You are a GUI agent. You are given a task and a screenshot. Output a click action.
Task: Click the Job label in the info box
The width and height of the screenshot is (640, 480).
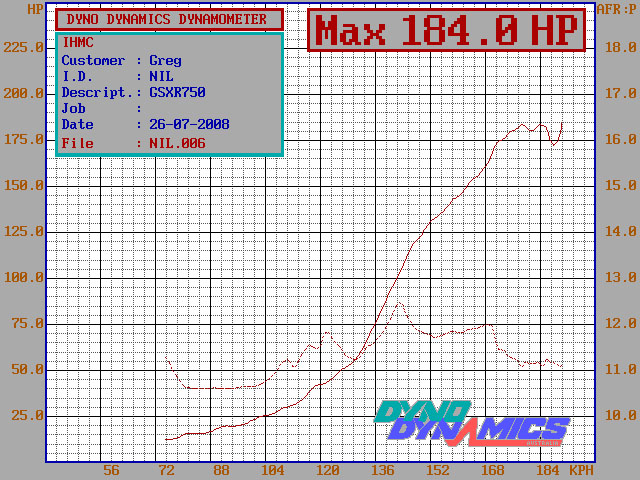[x=73, y=109]
